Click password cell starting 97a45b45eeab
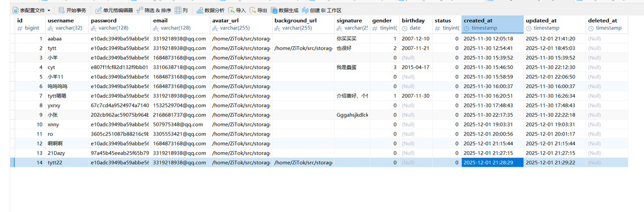644x212 pixels. click(x=119, y=153)
